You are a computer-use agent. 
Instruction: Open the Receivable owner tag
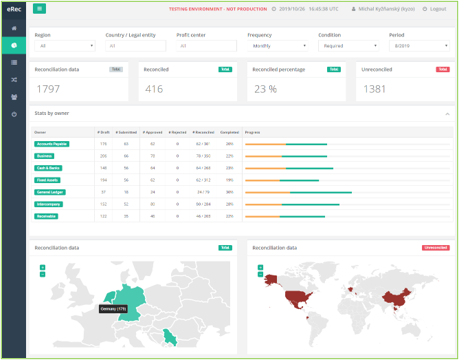click(x=46, y=216)
